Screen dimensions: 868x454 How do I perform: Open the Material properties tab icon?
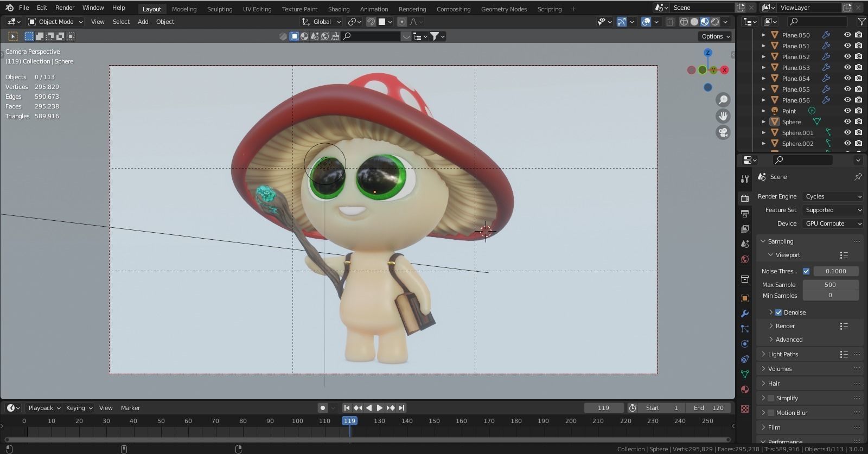(745, 389)
